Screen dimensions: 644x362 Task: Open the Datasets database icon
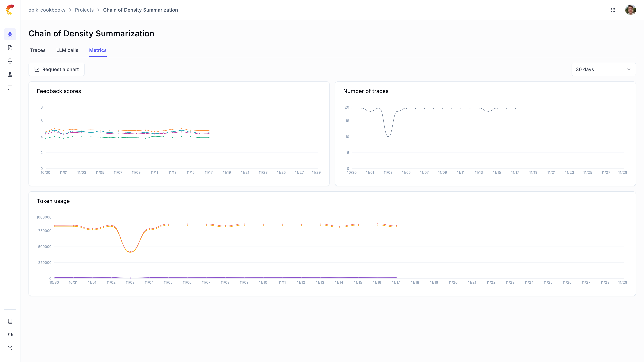point(10,61)
